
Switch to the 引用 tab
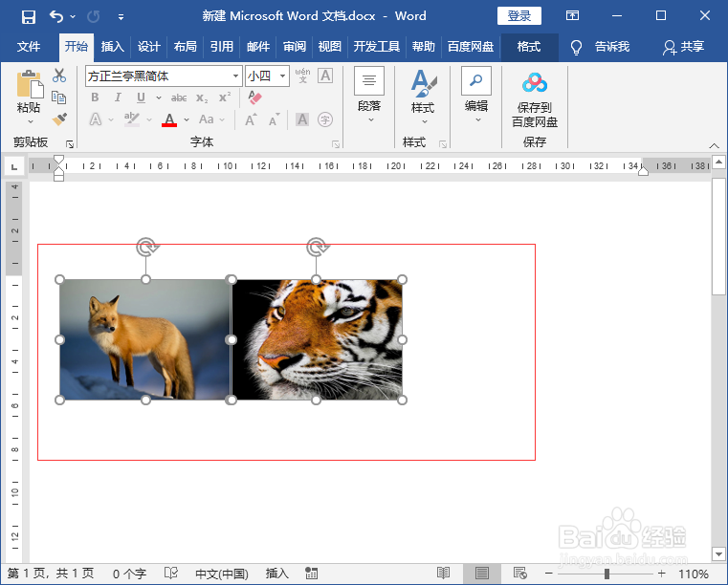tap(222, 47)
